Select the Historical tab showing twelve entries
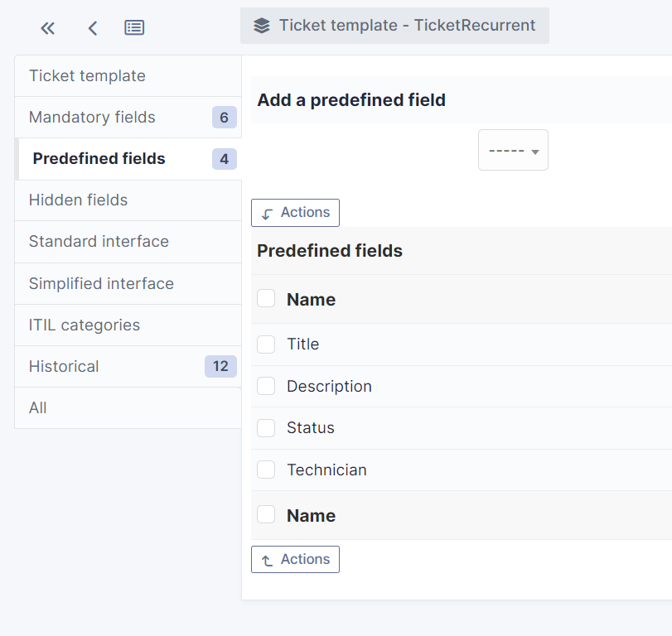672x636 pixels. 64,366
